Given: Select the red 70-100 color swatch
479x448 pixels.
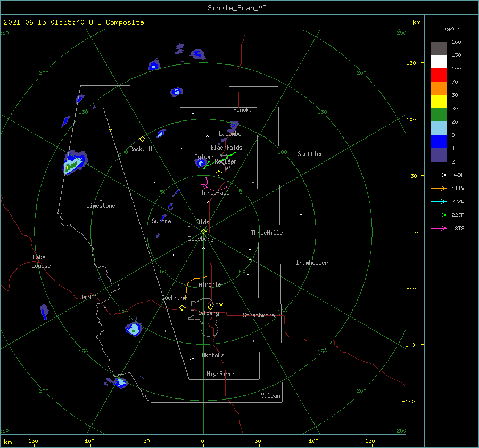Looking at the screenshot, I should point(439,75).
